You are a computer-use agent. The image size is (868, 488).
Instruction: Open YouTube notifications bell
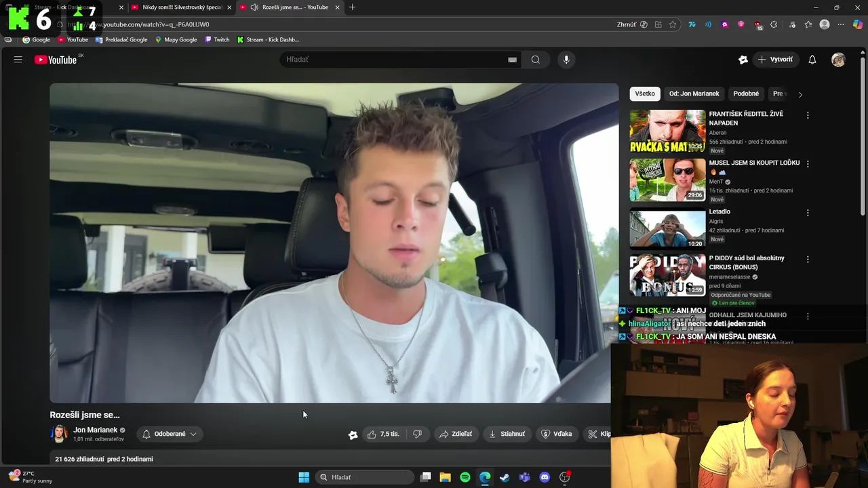[x=812, y=60]
